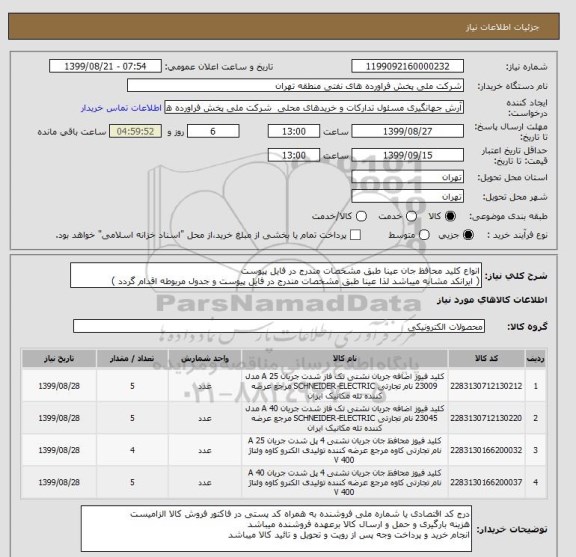Open the اطلاعات تماس خریدار link
576x557 pixels.
click(121, 108)
